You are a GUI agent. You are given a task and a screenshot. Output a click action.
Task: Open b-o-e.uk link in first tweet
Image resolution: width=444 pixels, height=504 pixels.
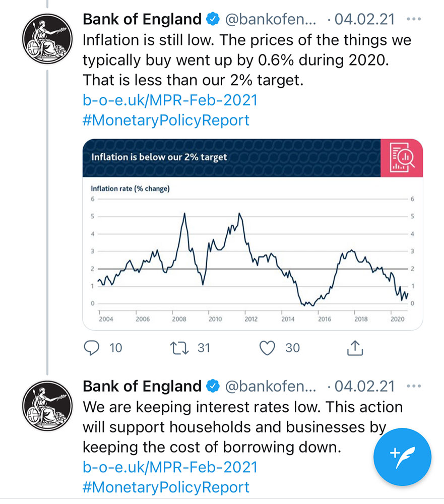[x=170, y=100]
